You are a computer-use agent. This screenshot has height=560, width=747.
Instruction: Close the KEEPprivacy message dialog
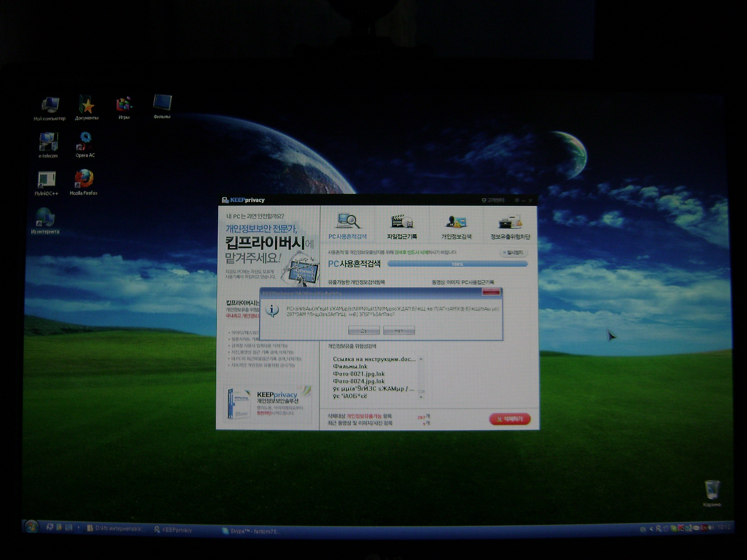491,292
